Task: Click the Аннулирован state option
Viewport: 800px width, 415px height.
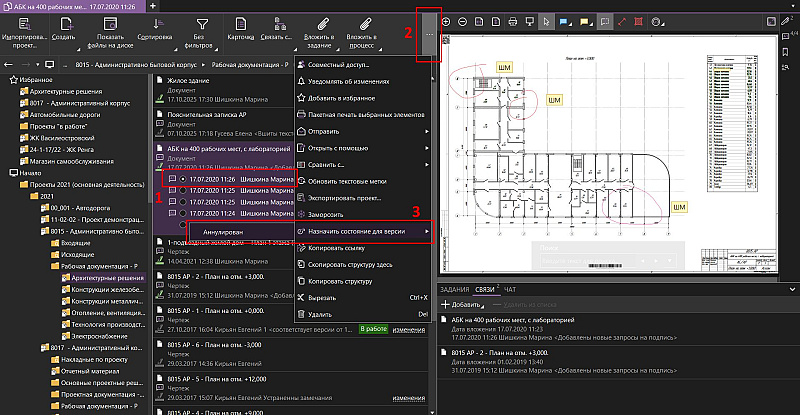Action: pyautogui.click(x=222, y=232)
